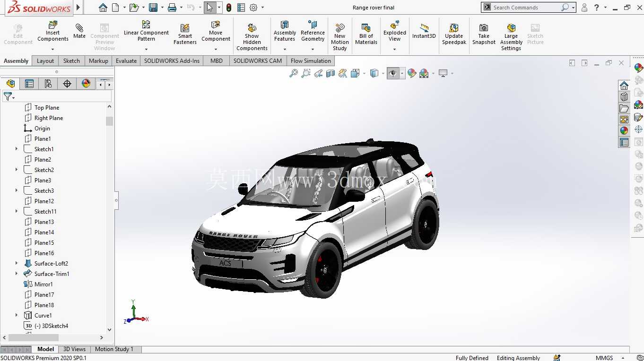Expand Sketch11 tree node
Viewport: 644px width, 361px height.
pos(17,212)
